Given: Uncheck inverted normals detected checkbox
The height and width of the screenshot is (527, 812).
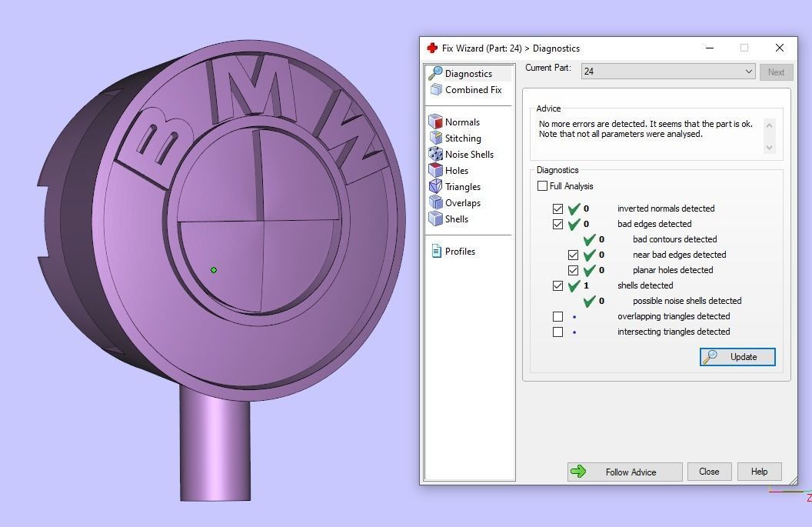Looking at the screenshot, I should click(557, 208).
